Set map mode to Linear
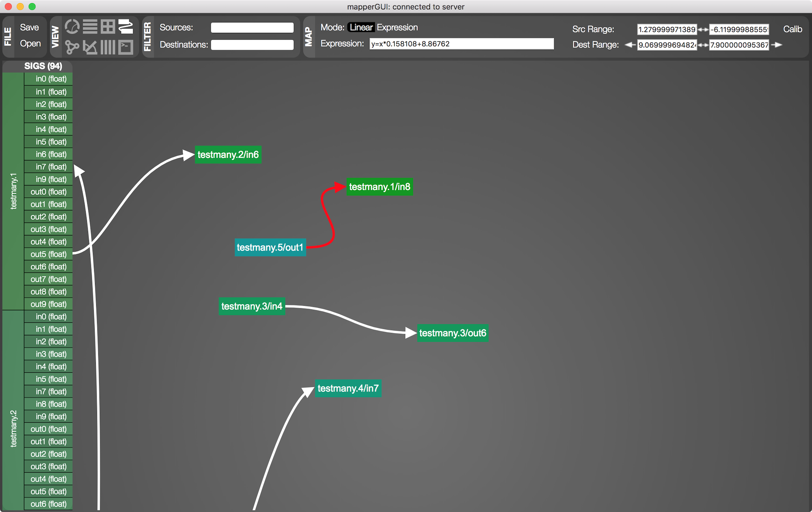This screenshot has height=512, width=812. pyautogui.click(x=361, y=27)
